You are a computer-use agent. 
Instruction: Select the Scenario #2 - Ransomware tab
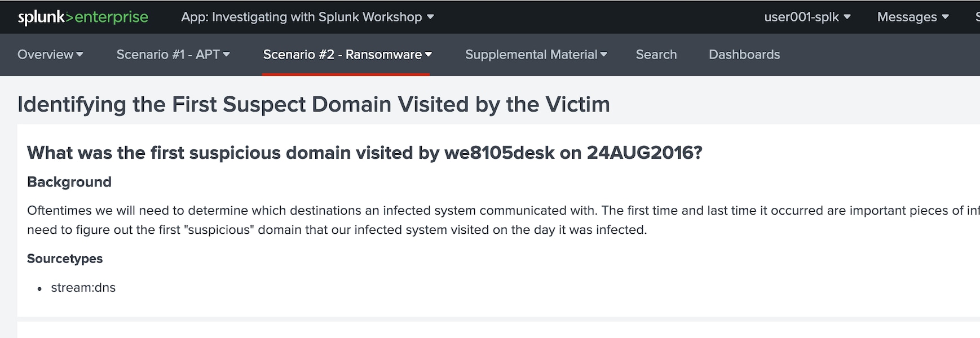pos(347,55)
